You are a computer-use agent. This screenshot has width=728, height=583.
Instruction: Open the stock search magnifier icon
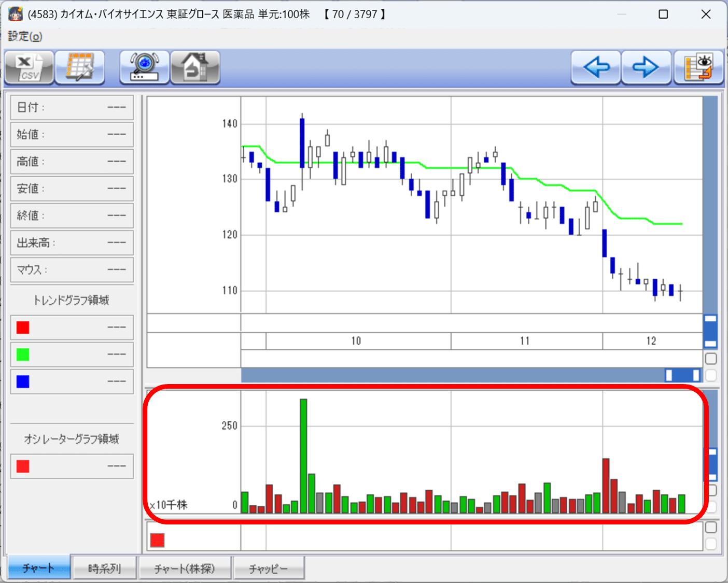[x=145, y=67]
